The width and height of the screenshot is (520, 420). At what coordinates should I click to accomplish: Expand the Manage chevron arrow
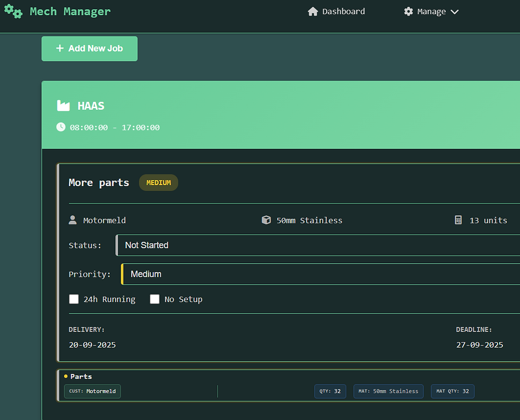(455, 12)
